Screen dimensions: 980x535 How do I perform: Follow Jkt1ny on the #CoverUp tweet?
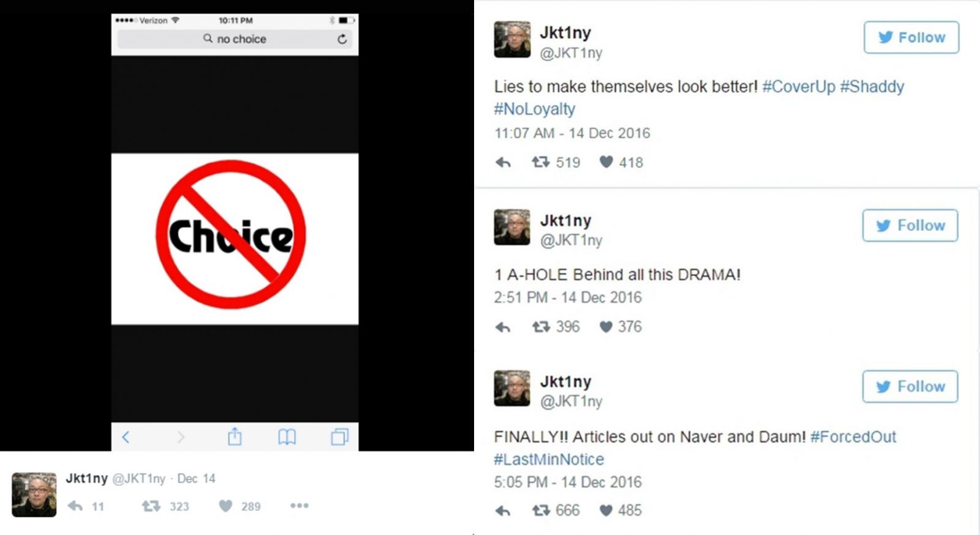(x=911, y=37)
